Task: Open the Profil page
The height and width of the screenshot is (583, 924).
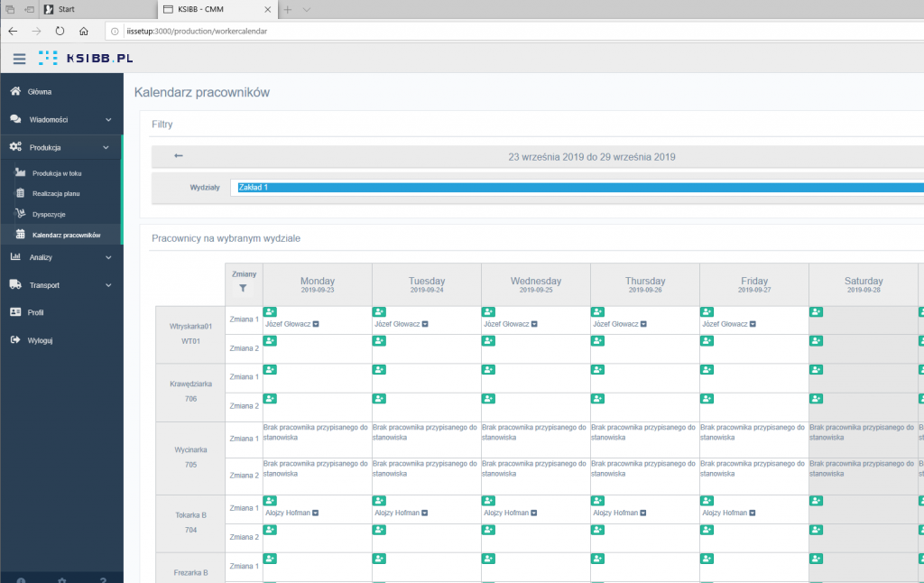Action: click(35, 312)
